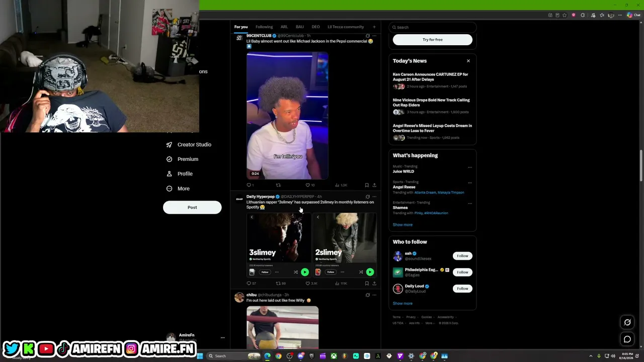Show more trends under What's happening
This screenshot has width=644, height=362.
pos(403,225)
